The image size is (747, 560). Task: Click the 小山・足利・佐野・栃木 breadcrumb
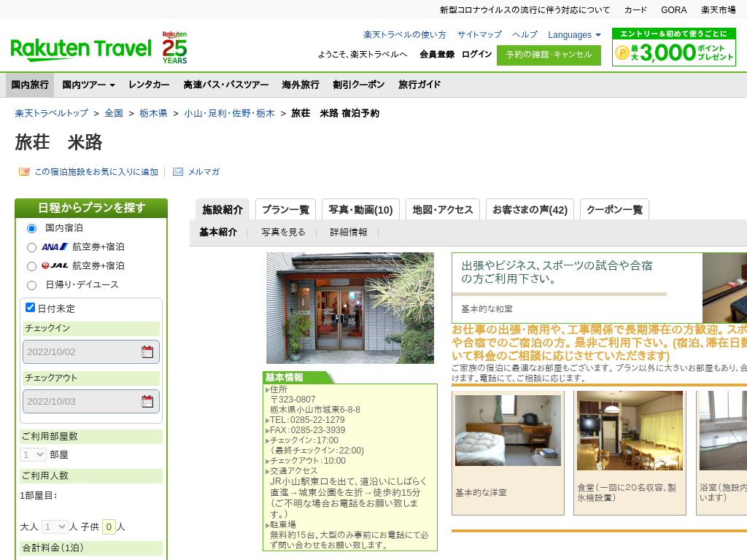(x=229, y=113)
